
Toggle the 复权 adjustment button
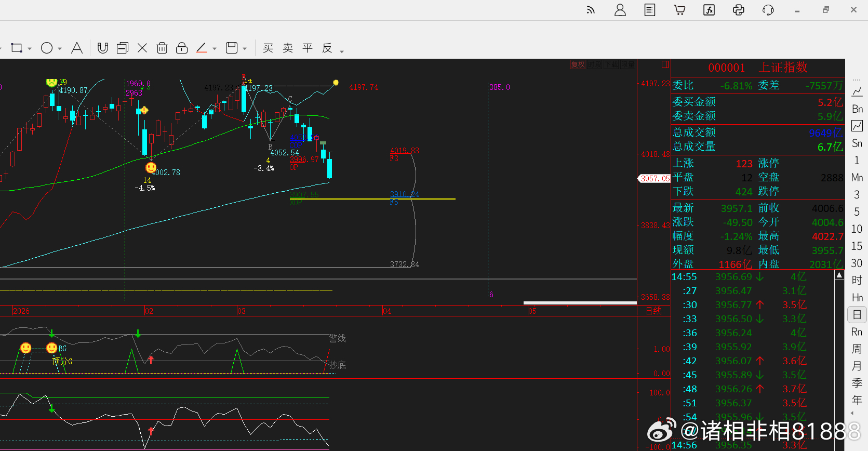point(578,64)
